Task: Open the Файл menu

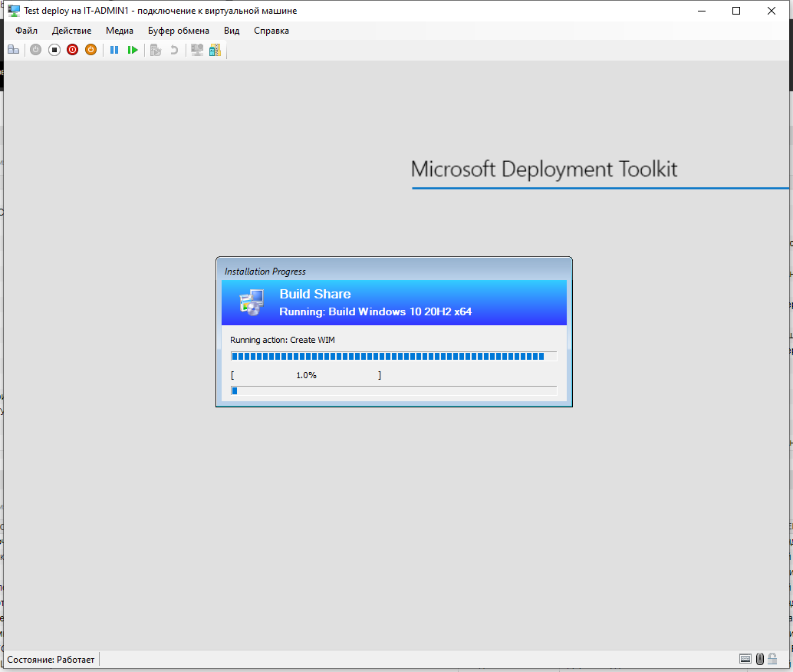Action: pos(26,31)
